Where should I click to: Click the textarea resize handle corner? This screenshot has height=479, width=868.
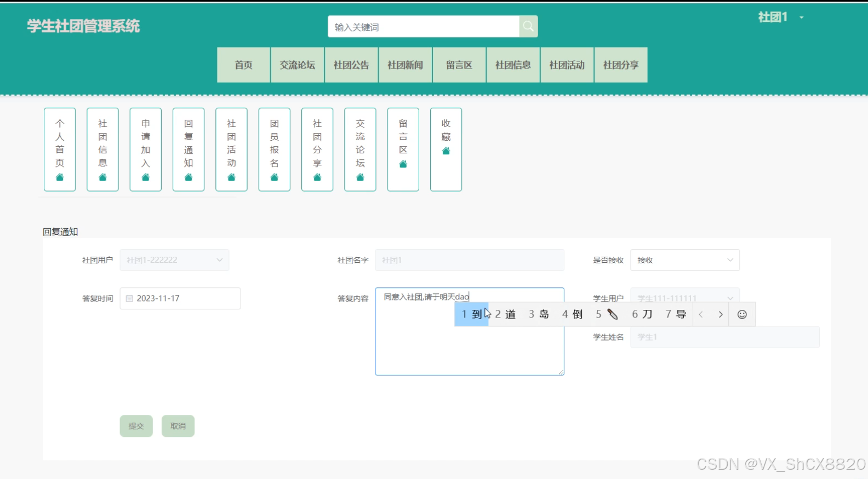point(561,372)
